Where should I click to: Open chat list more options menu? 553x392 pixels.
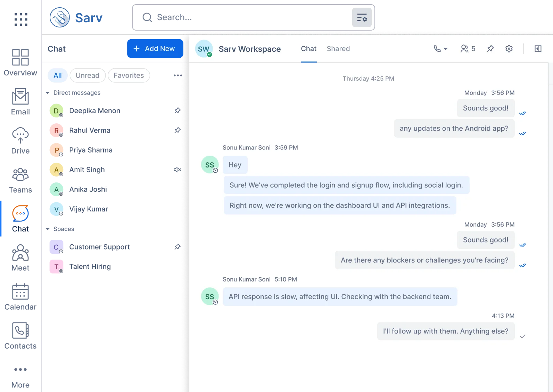[x=178, y=75]
